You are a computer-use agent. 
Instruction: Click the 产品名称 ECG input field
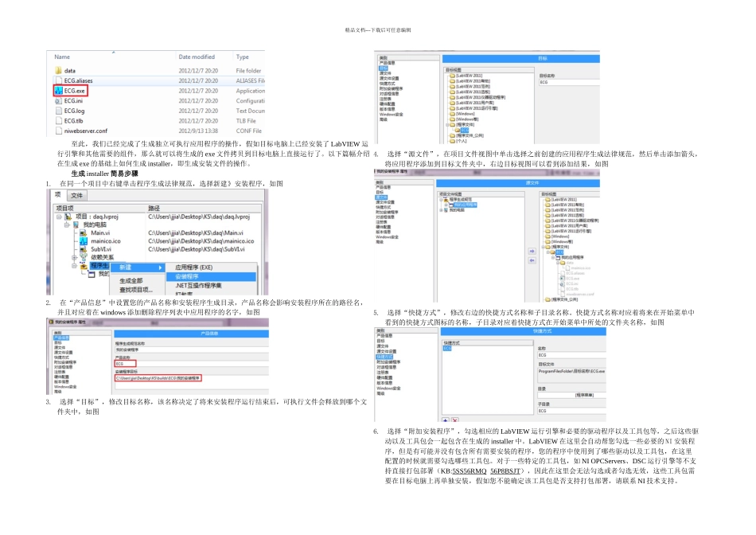[126, 363]
